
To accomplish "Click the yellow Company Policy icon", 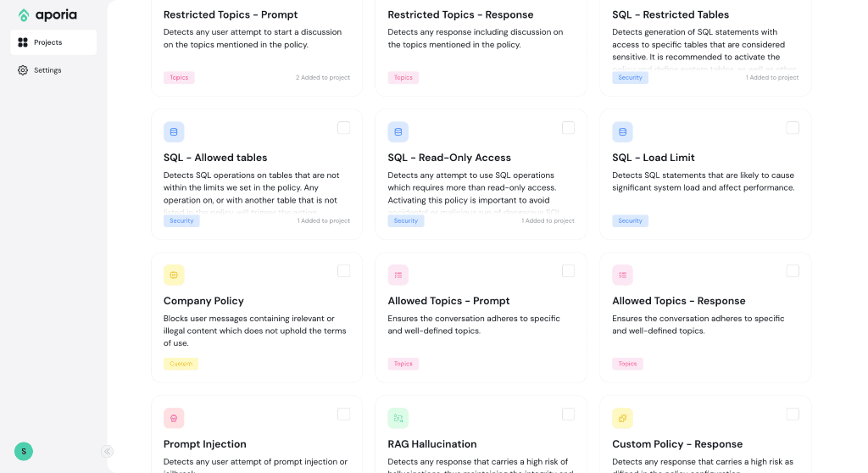I will pyautogui.click(x=174, y=275).
